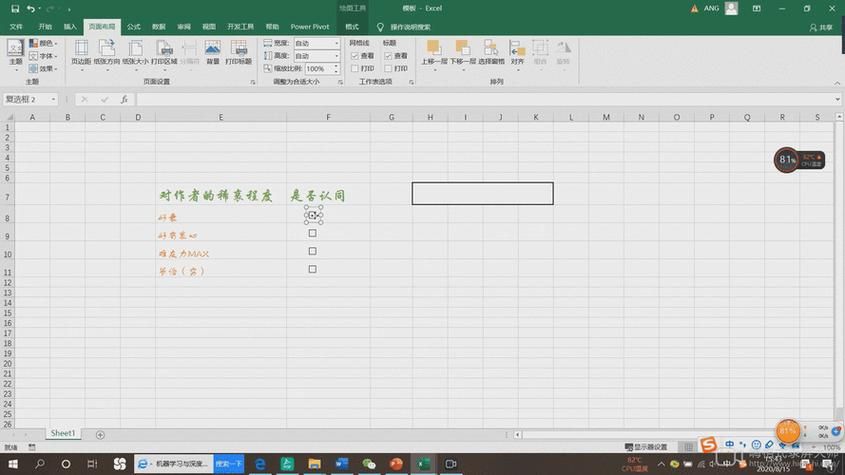The height and width of the screenshot is (475, 845).
Task: Expand the 高度 (Height) dropdown
Action: (336, 56)
